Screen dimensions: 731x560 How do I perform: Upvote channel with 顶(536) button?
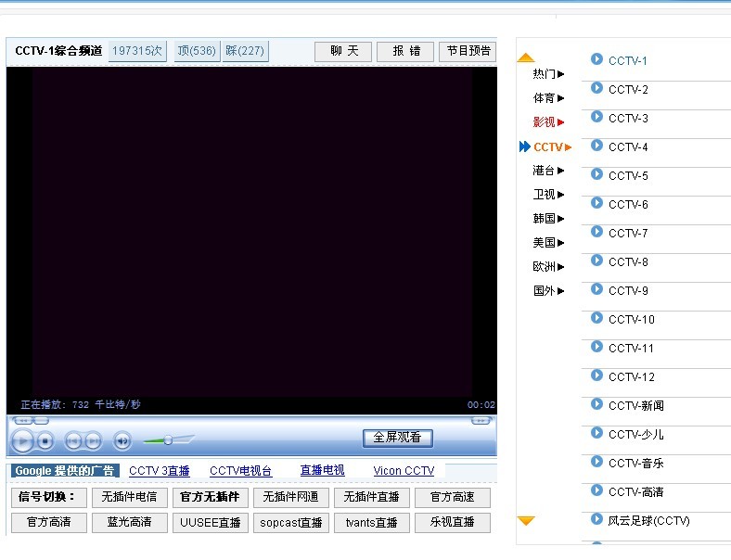click(x=197, y=51)
